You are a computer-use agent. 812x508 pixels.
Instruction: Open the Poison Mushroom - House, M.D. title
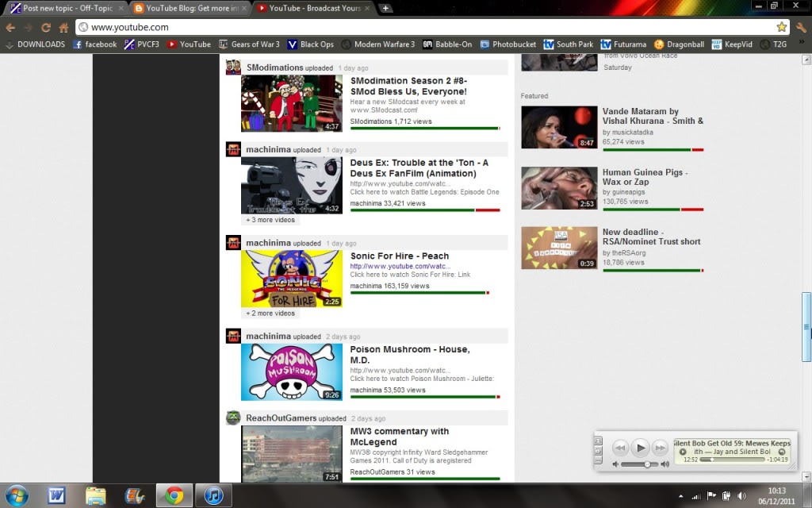pos(410,355)
